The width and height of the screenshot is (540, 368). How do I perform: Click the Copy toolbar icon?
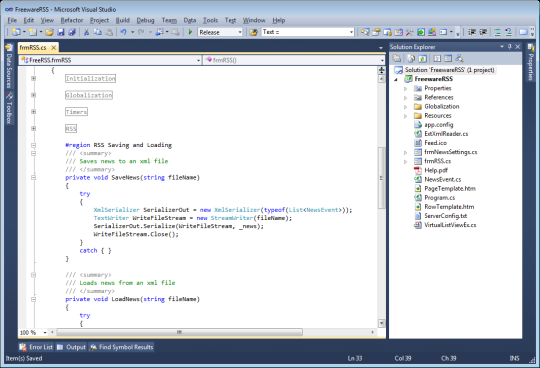[x=97, y=32]
